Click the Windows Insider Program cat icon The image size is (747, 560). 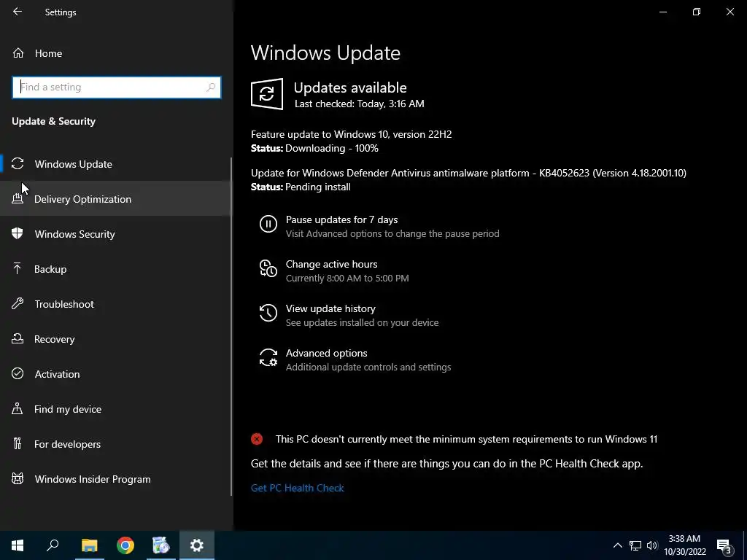[18, 478]
